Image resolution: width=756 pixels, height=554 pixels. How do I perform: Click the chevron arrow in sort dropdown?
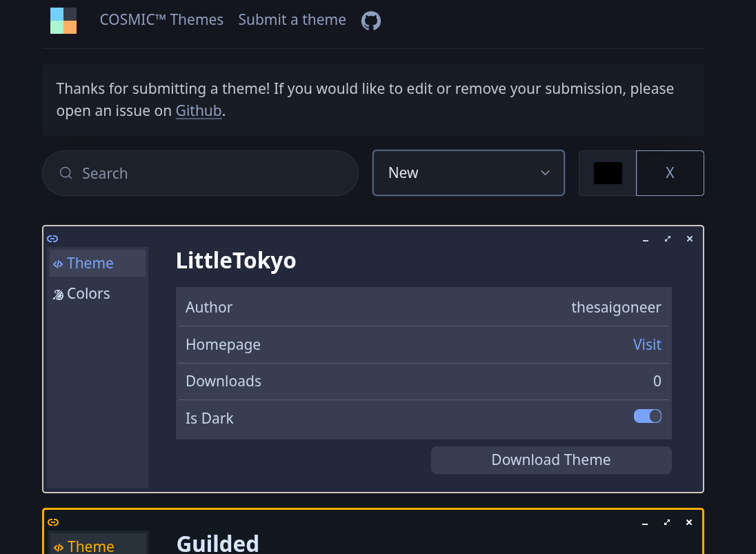point(545,173)
